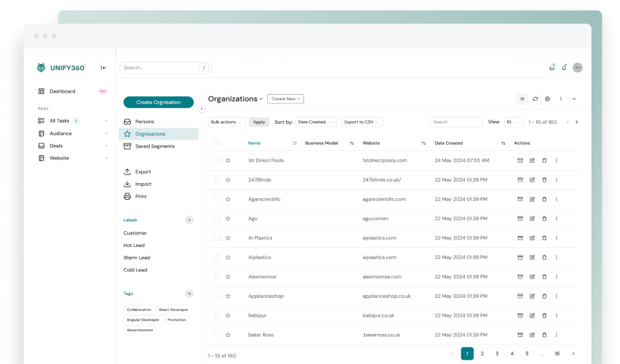Go to page 2
620x364 pixels.
tap(482, 354)
